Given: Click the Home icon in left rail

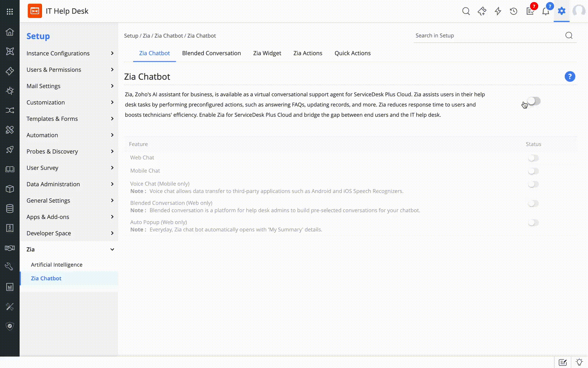Looking at the screenshot, I should click(10, 32).
